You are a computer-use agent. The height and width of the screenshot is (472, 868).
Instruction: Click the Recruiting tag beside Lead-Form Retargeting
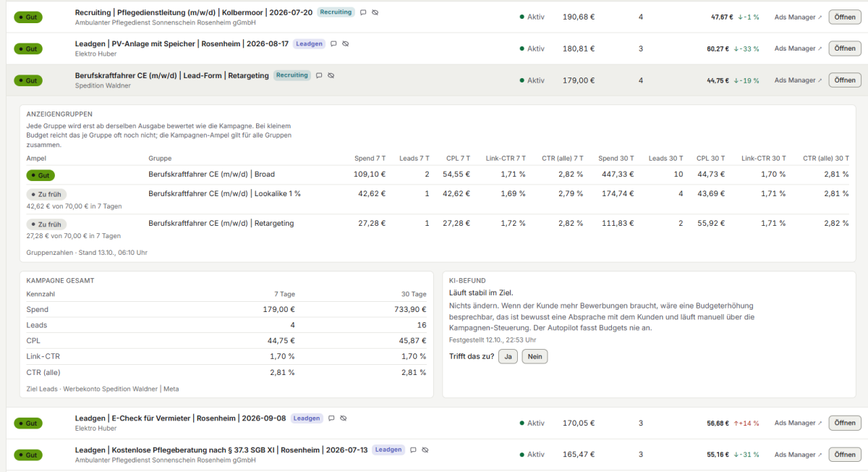point(292,75)
